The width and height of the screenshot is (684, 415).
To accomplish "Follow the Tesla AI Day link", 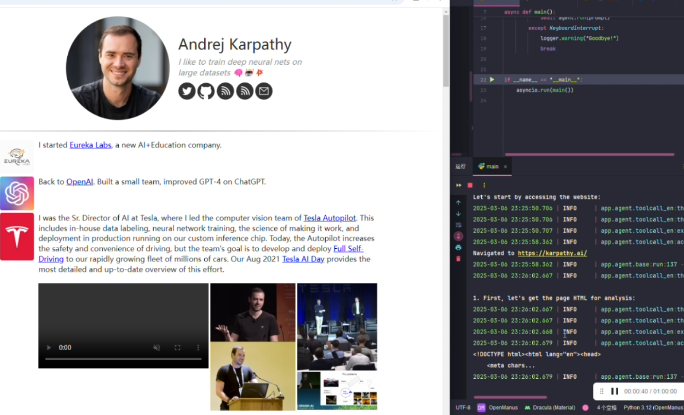I will coord(303,259).
